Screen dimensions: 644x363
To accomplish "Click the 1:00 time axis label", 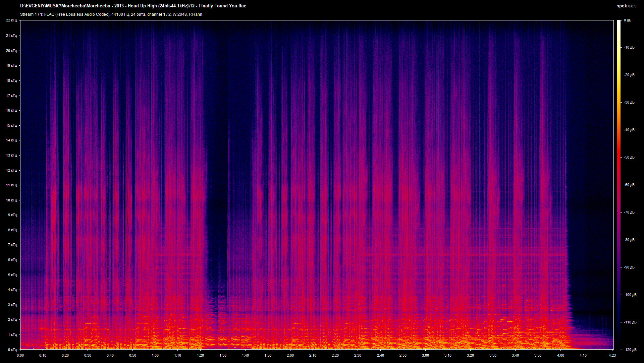I will pyautogui.click(x=155, y=356).
